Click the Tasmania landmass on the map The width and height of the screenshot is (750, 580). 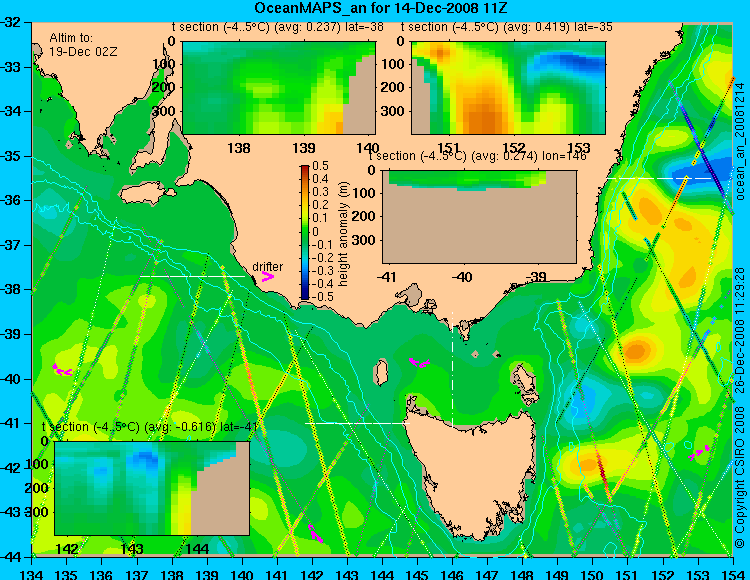click(x=474, y=473)
